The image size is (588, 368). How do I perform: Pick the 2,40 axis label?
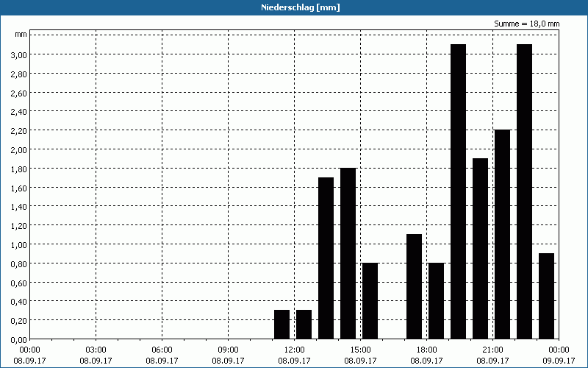(x=19, y=112)
